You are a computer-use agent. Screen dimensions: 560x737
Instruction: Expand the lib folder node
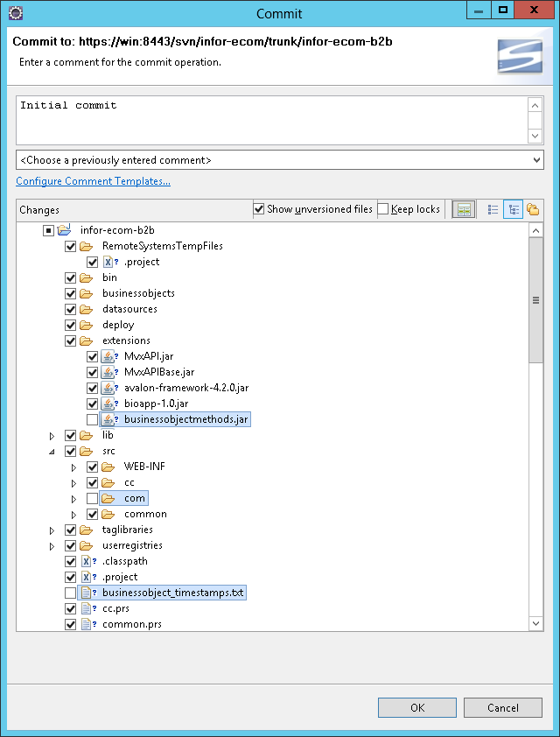click(x=52, y=436)
